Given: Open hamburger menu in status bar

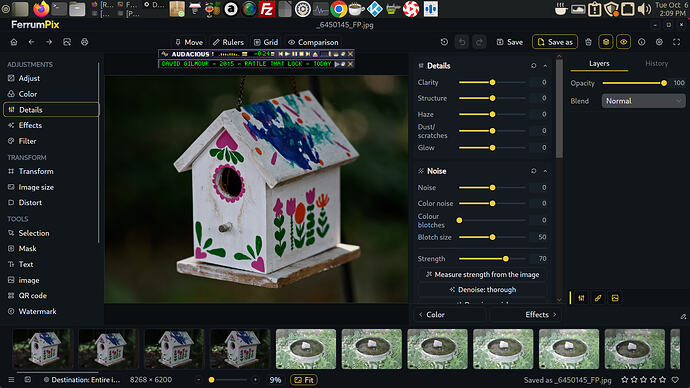Looking at the screenshot, I should 11,380.
